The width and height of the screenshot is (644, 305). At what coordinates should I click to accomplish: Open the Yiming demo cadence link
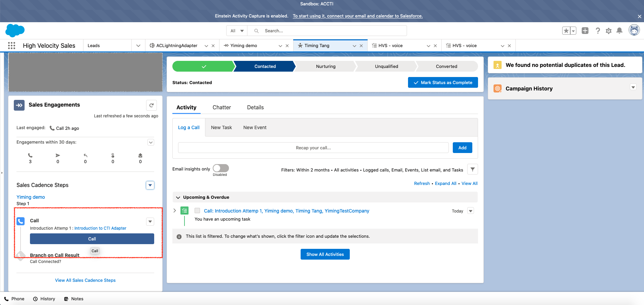[x=31, y=197]
